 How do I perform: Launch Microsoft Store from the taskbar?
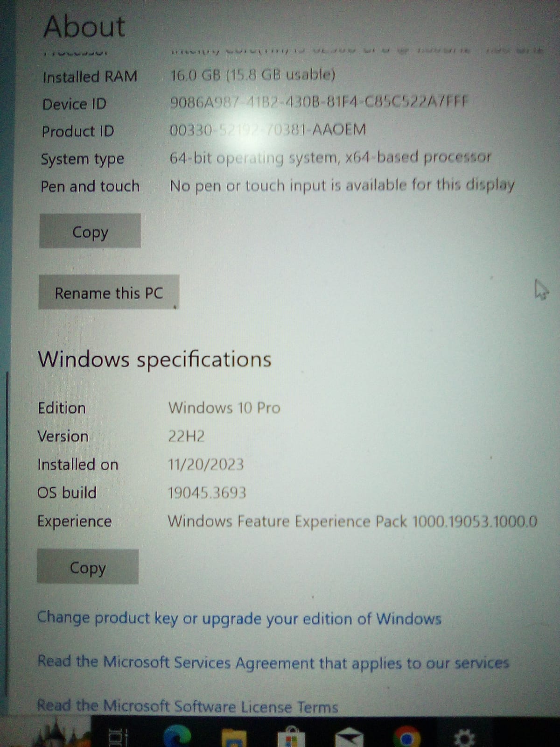291,737
